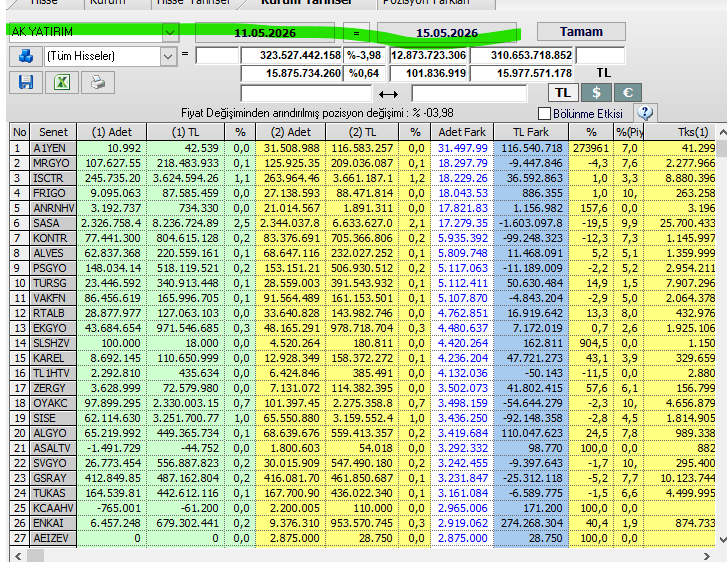The image size is (727, 562).
Task: Select the SASA stock cell
Action: pyautogui.click(x=53, y=223)
